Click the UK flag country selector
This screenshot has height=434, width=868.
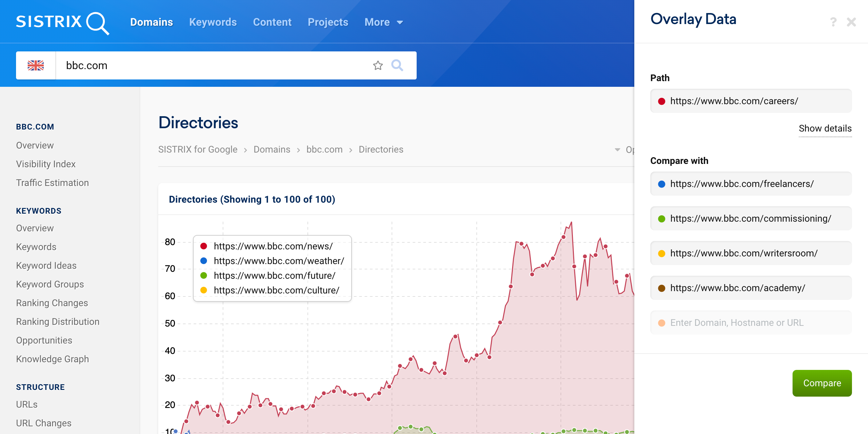[36, 65]
